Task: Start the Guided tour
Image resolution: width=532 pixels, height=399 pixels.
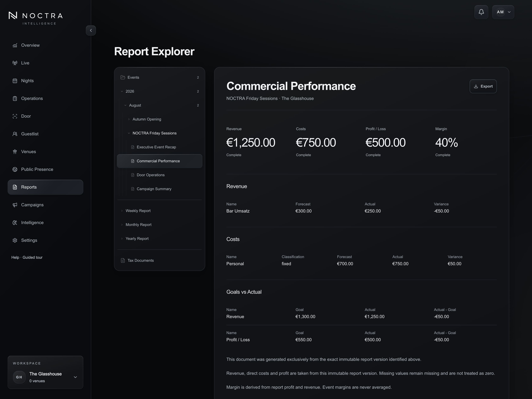Action: (x=32, y=257)
